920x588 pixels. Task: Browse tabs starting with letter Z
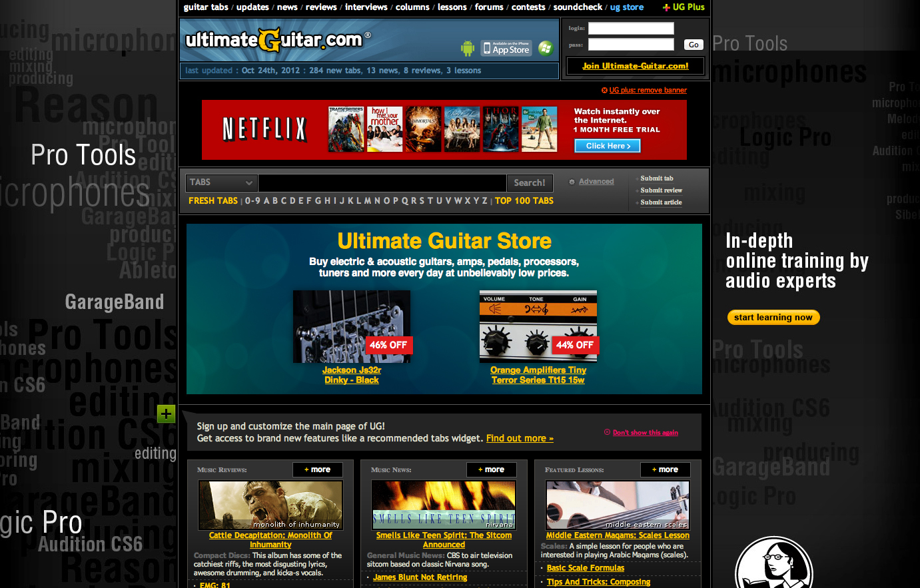pos(485,201)
